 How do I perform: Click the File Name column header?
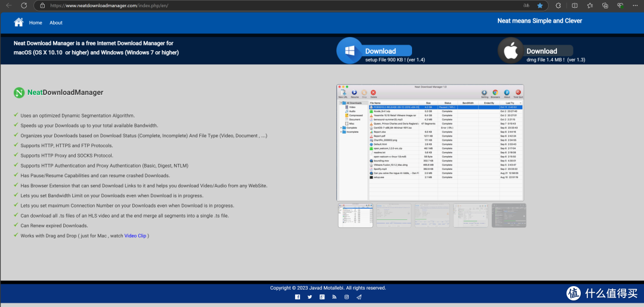point(394,103)
